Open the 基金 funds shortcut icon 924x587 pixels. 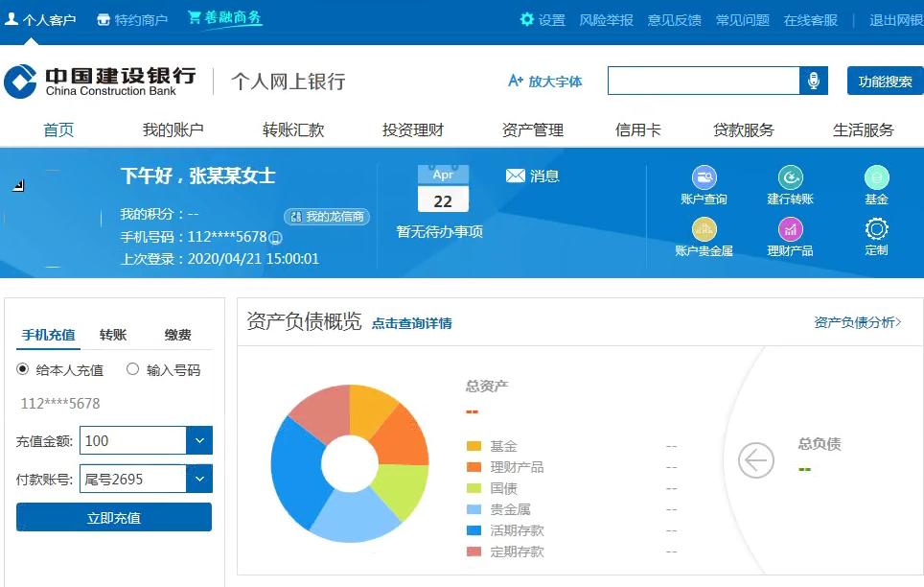click(875, 180)
